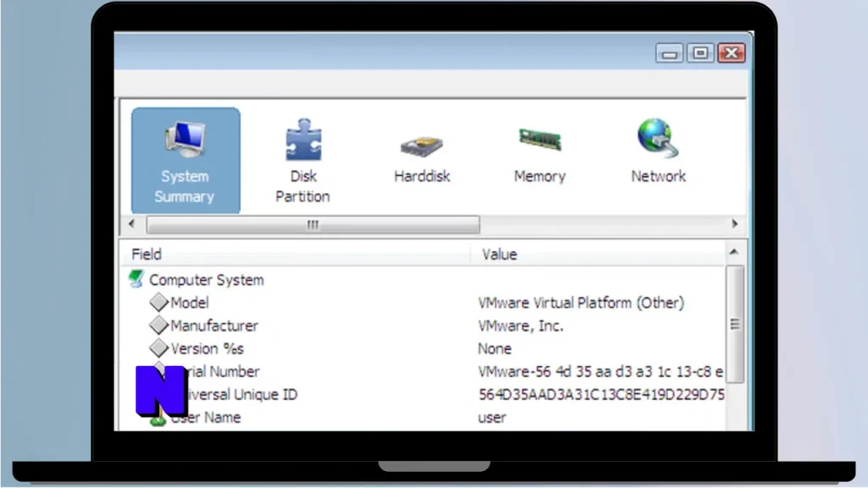The height and width of the screenshot is (488, 868).
Task: Click the category bar right scroll arrow
Action: 735,224
